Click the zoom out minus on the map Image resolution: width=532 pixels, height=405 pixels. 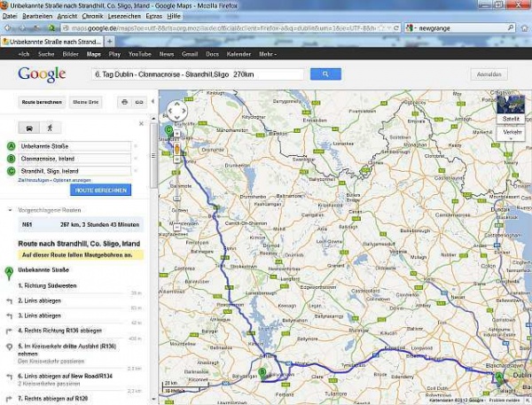pos(176,228)
